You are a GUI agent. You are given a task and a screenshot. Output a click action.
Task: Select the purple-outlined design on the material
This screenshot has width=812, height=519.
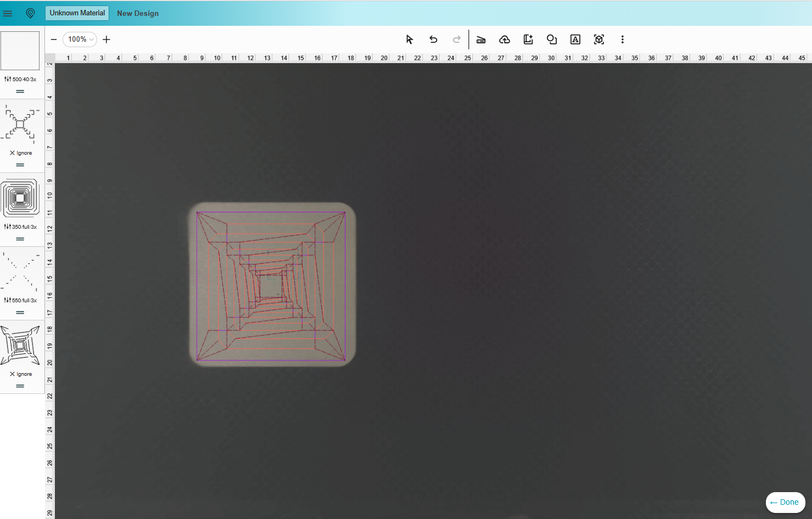point(271,286)
